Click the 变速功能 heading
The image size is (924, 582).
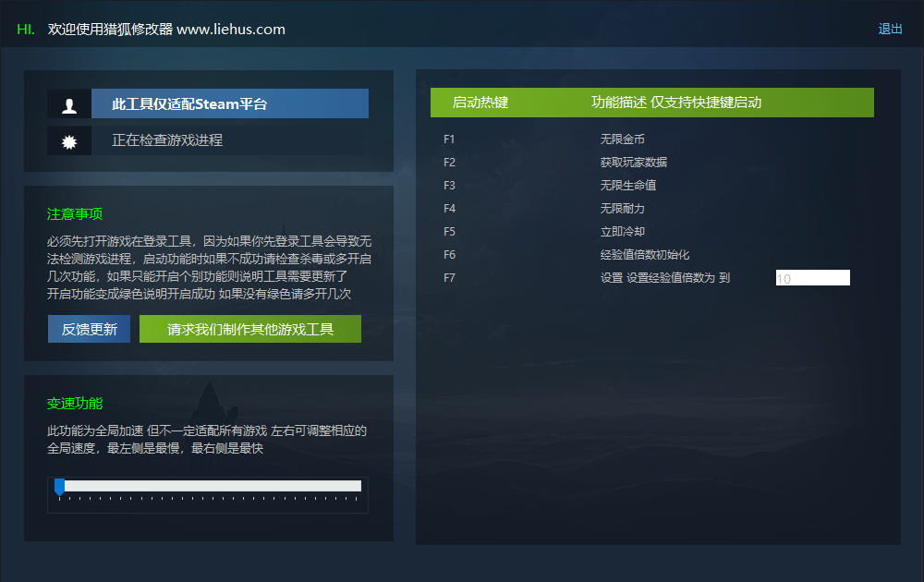pyautogui.click(x=75, y=404)
